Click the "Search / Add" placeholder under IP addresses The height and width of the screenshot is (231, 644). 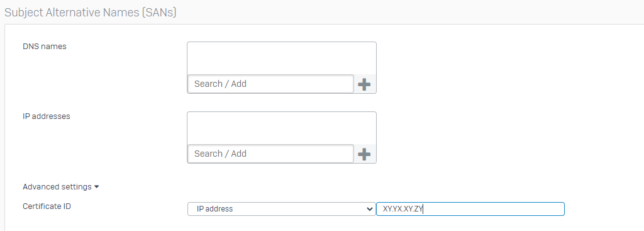click(220, 154)
